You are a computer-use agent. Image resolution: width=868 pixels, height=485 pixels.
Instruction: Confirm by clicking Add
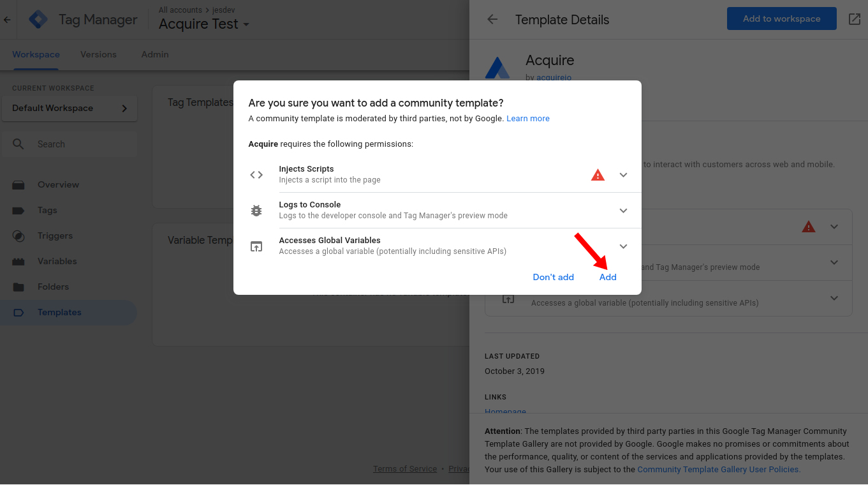click(608, 277)
